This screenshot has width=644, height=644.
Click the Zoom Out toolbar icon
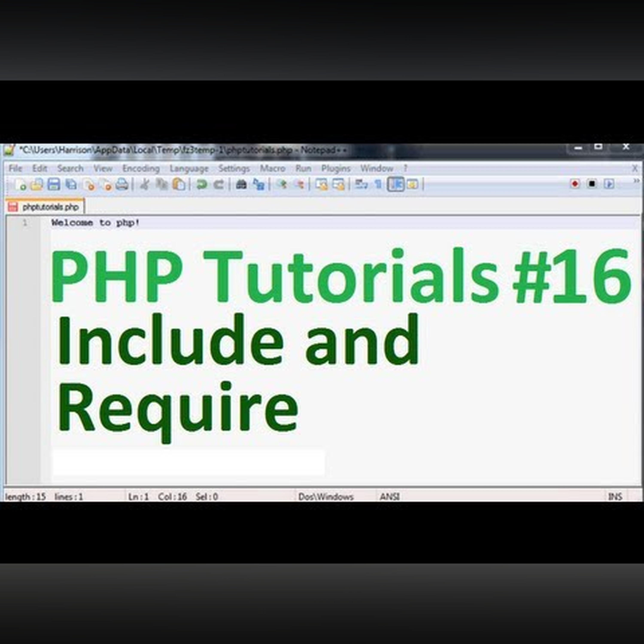tap(299, 184)
